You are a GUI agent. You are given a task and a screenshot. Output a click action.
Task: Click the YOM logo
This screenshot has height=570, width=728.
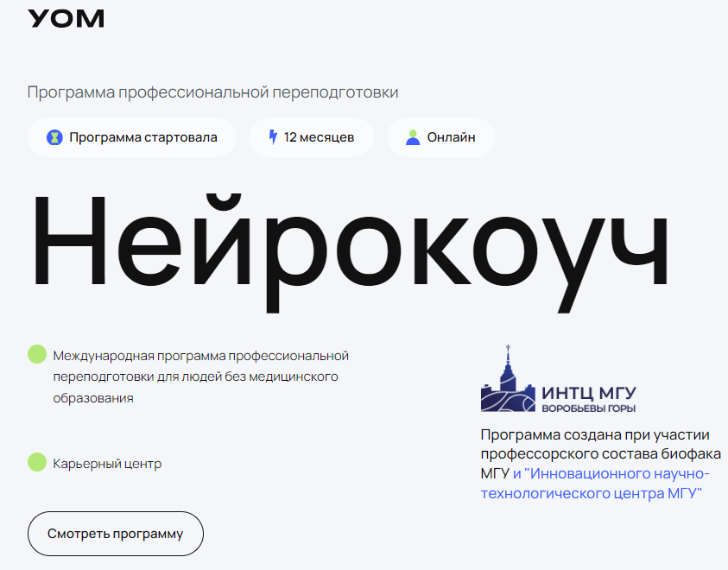[x=66, y=18]
